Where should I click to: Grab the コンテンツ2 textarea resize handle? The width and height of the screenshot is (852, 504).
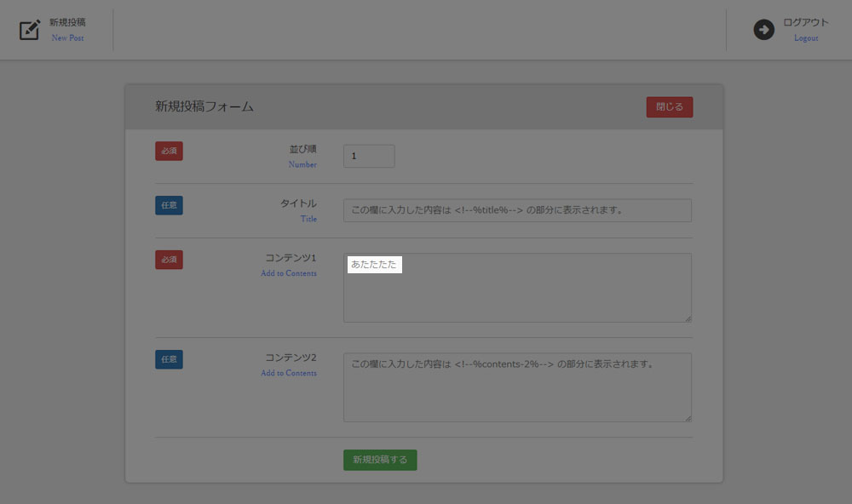point(688,419)
